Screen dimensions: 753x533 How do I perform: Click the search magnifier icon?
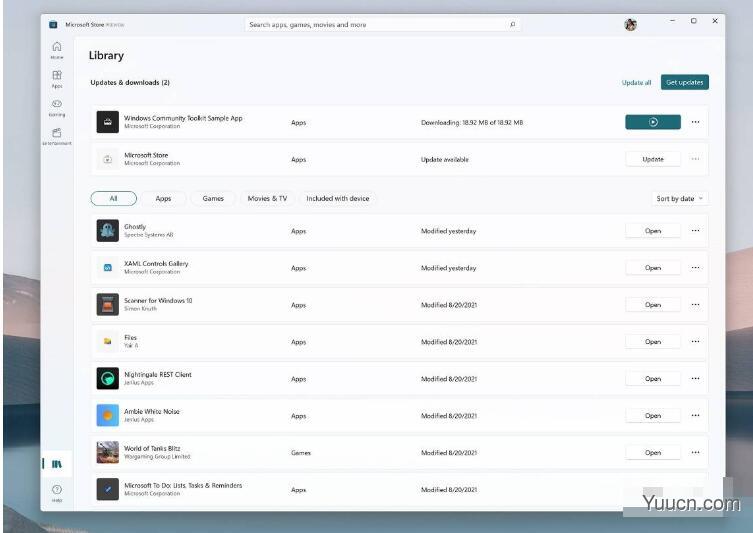coord(512,24)
